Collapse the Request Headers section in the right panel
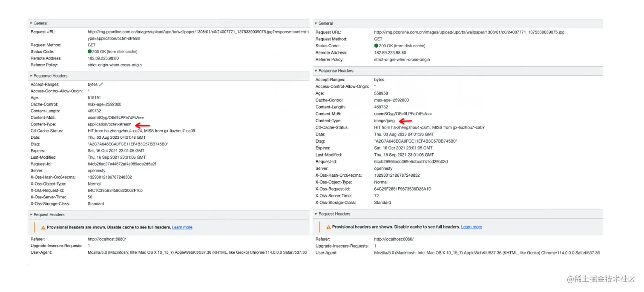The image size is (644, 292). click(x=316, y=214)
